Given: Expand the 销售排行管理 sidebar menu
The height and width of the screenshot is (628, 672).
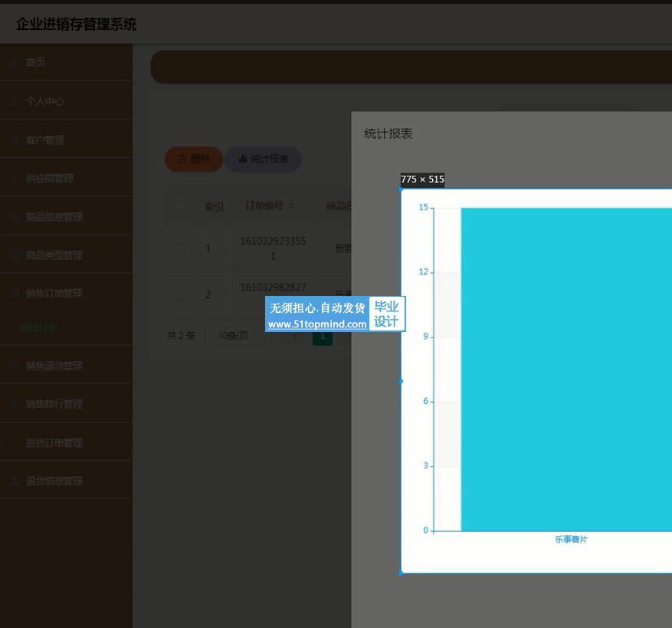Looking at the screenshot, I should coord(66,404).
